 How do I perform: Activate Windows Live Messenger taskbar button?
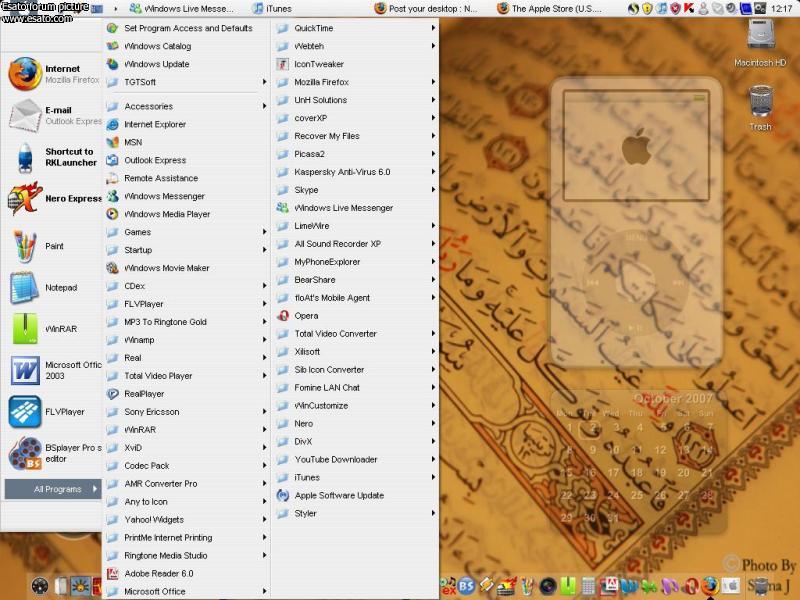point(182,9)
